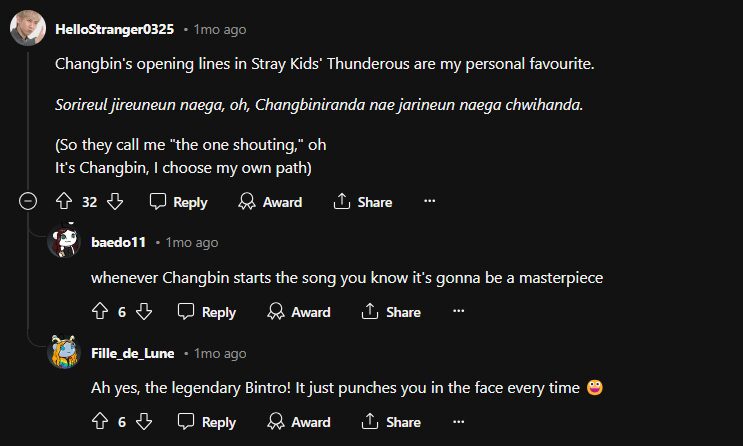
Task: Open more options on baedo11's comment
Action: [x=458, y=312]
